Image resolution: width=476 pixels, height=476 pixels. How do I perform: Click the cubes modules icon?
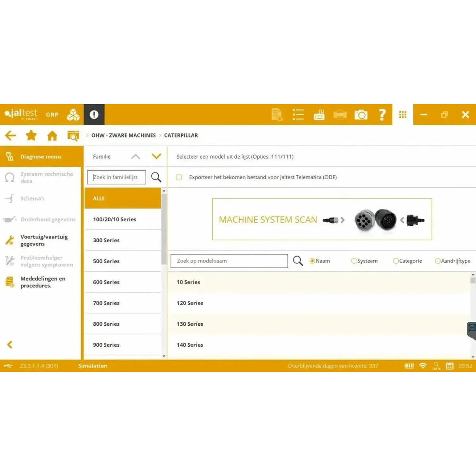click(73, 115)
